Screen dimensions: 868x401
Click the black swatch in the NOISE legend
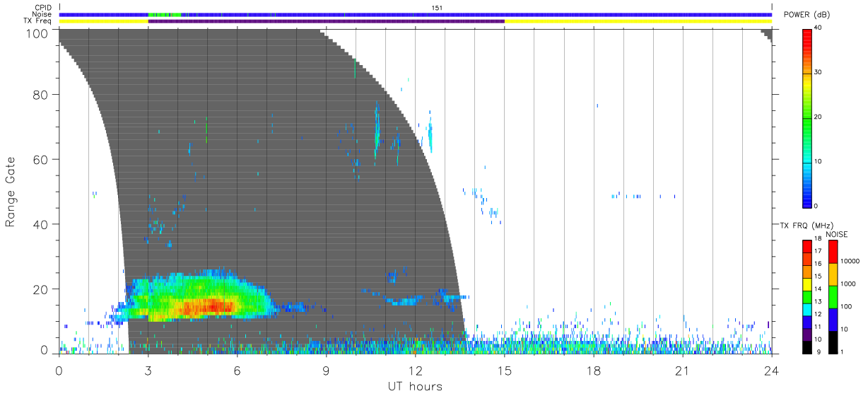coord(833,342)
